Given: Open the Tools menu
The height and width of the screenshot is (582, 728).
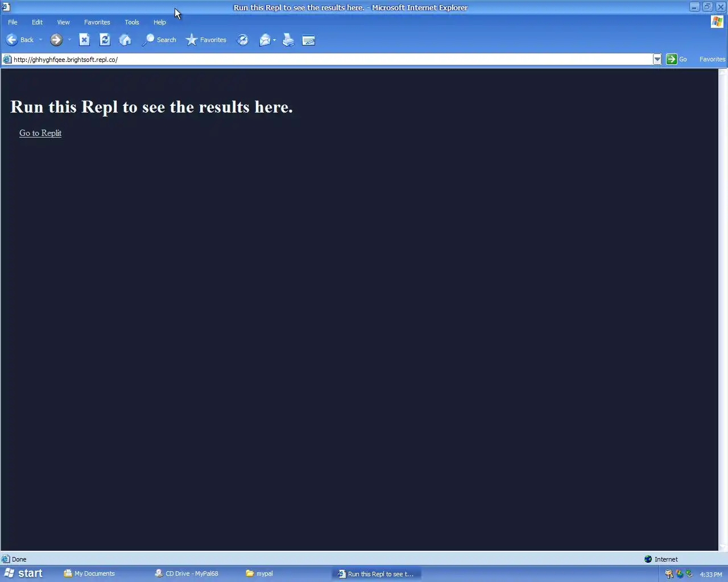Looking at the screenshot, I should 132,22.
